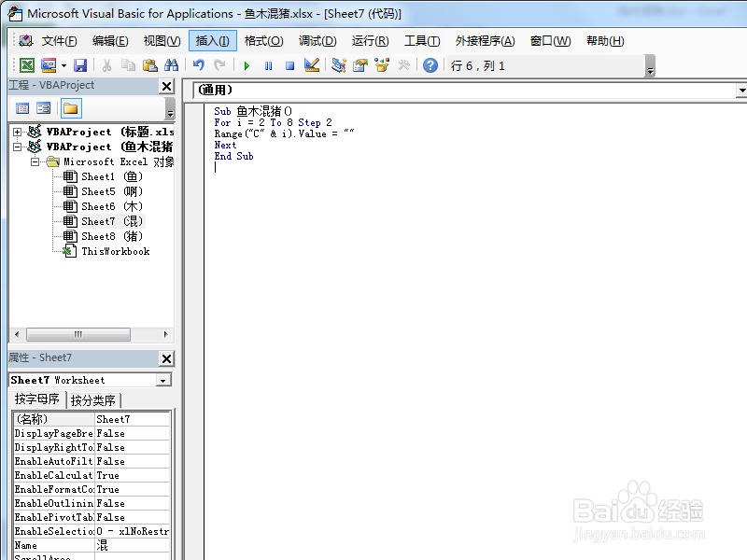Screen dimensions: 747x560
Task: Open Project Explorer toolbar icon
Action: 339,65
